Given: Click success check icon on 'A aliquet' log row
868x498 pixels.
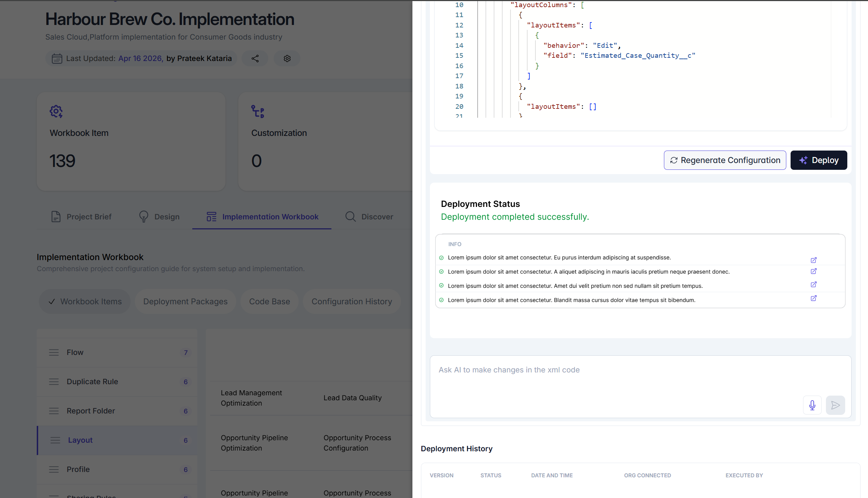Looking at the screenshot, I should 441,272.
